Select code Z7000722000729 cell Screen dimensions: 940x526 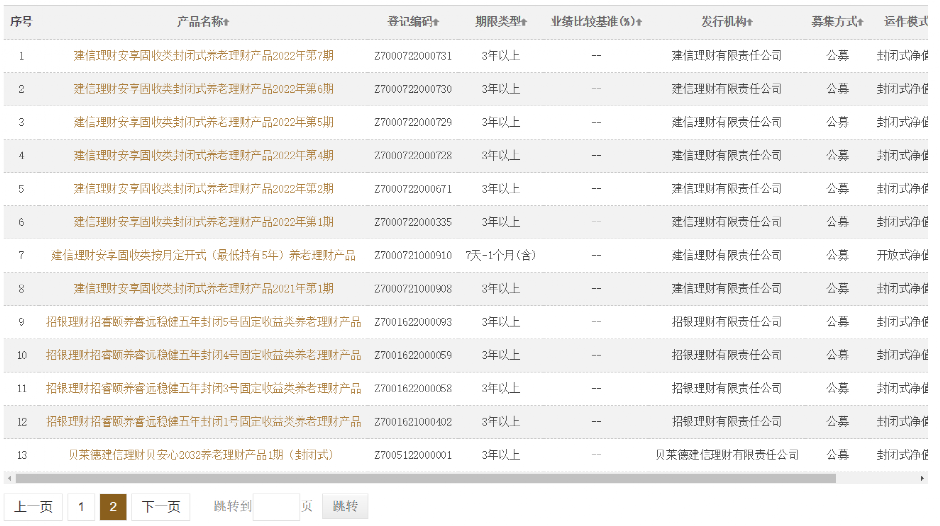coord(413,122)
